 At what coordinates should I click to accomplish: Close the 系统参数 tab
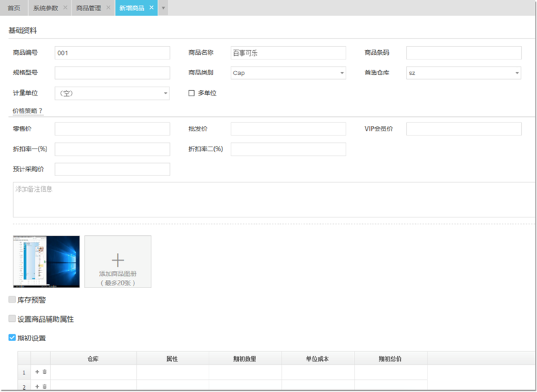point(65,8)
